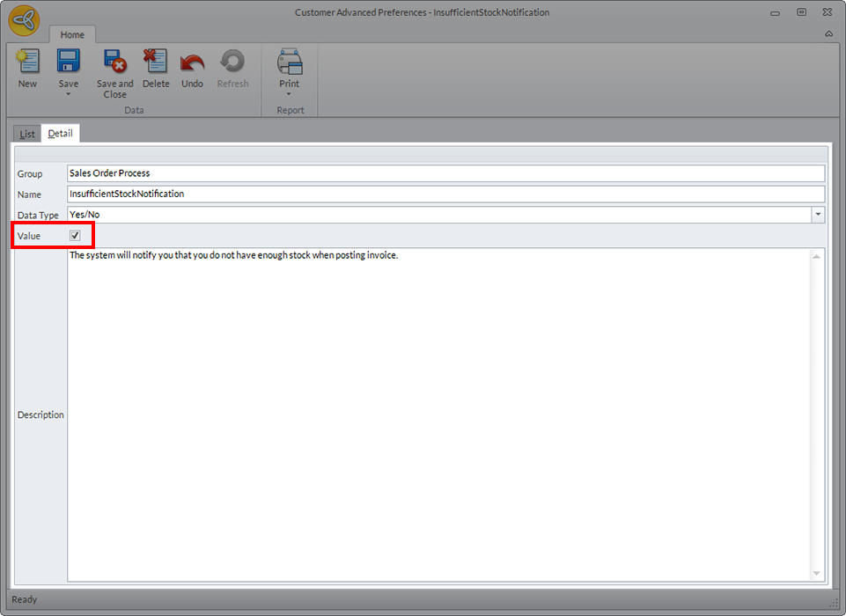Collapse the ribbon using top-right chevron
The image size is (846, 616).
[828, 34]
